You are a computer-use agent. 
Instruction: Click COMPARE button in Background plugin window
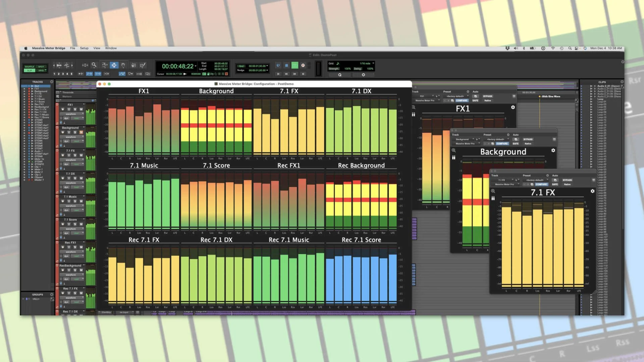tap(502, 143)
